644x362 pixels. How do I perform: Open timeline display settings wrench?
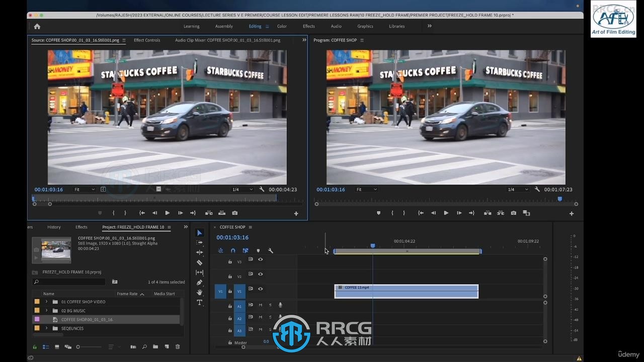click(270, 250)
